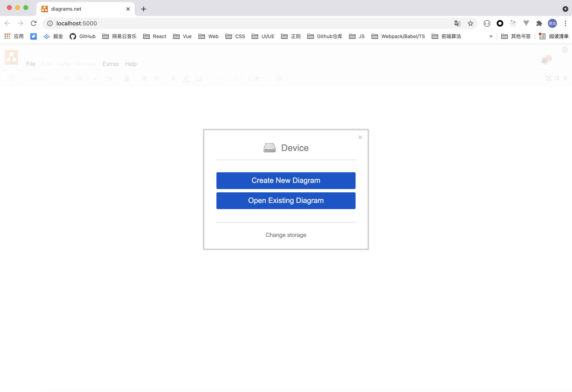Click the language globe icon
The height and width of the screenshot is (392, 572).
[x=565, y=50]
